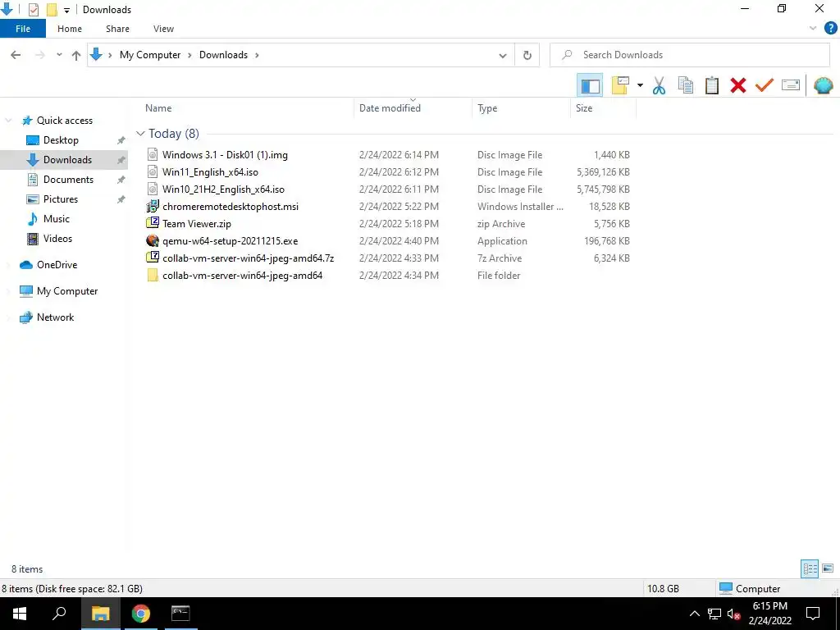Open Music in the navigation pane
The image size is (840, 630).
click(57, 218)
